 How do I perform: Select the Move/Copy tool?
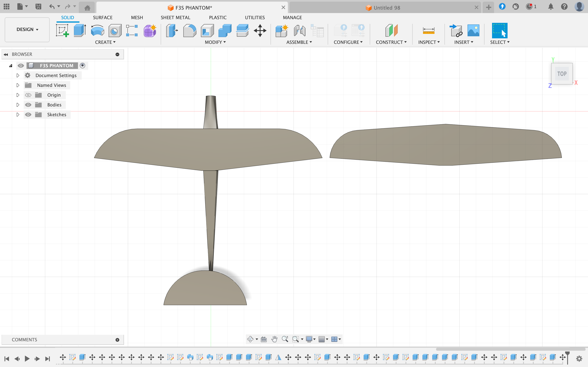pos(260,31)
